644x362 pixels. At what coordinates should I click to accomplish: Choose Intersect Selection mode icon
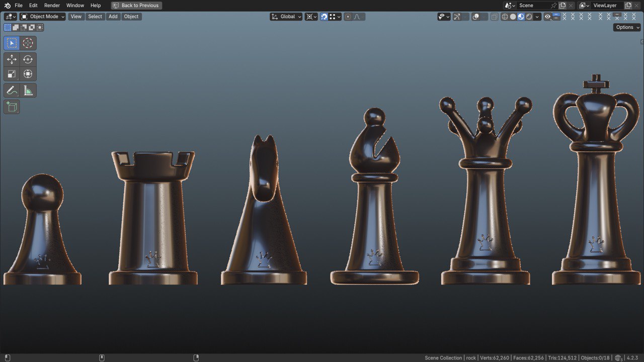[x=40, y=27]
